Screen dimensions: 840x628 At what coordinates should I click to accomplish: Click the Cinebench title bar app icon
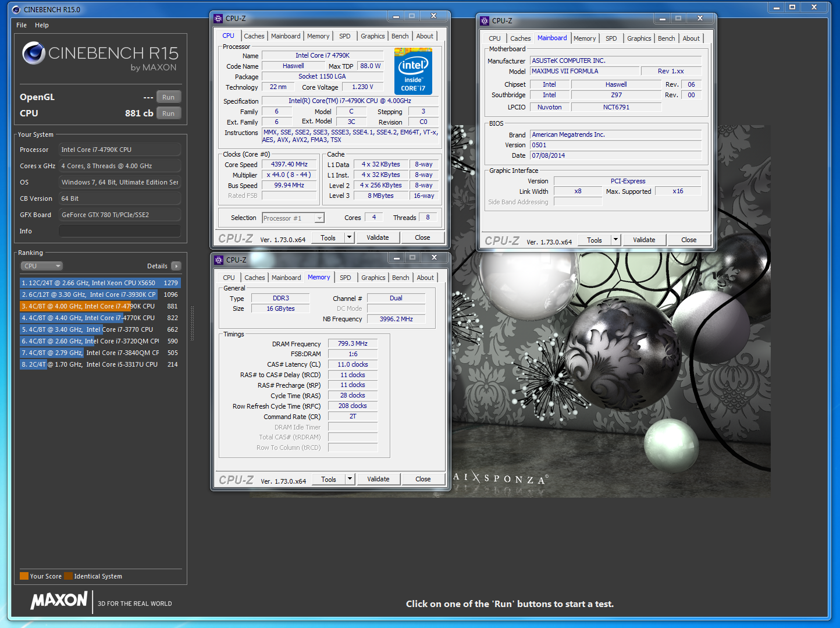point(16,9)
